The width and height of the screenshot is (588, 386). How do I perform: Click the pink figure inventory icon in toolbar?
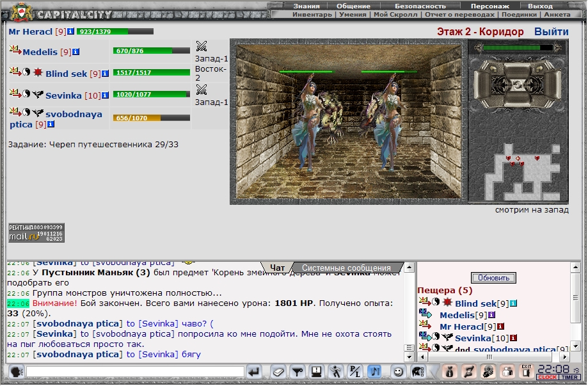pos(449,372)
